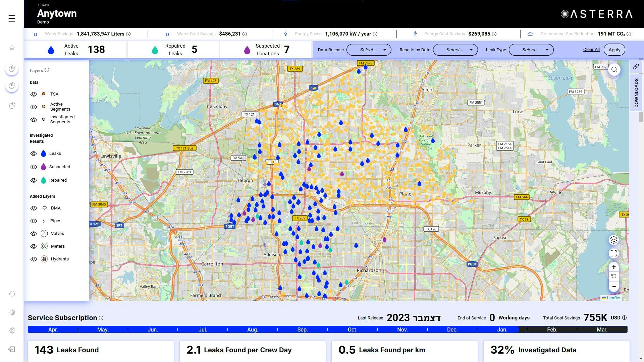Open the settings gear in sidebar
The height and width of the screenshot is (362, 644).
(x=12, y=330)
